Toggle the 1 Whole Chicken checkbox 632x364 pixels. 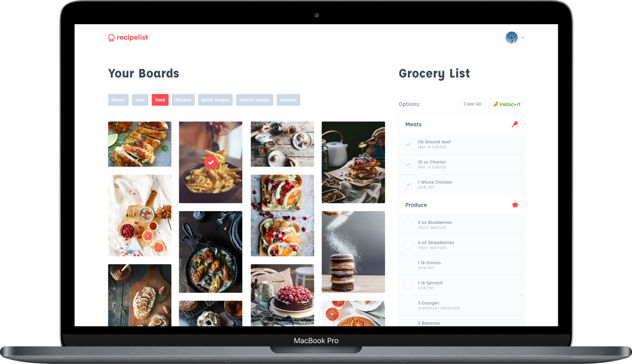click(x=408, y=184)
